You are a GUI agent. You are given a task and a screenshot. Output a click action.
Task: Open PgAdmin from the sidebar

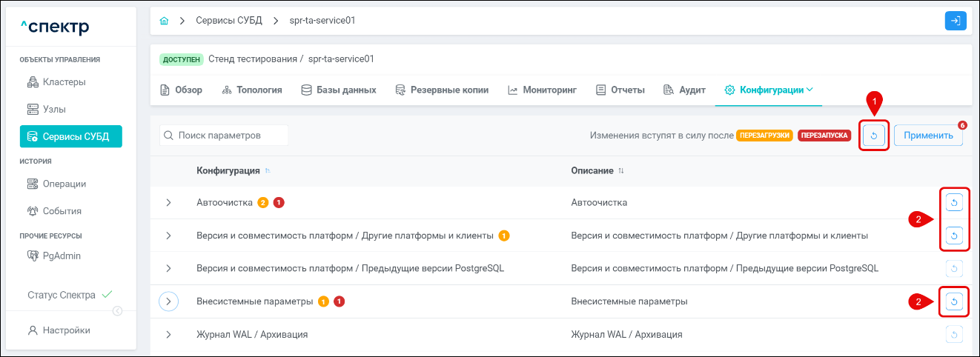point(62,256)
